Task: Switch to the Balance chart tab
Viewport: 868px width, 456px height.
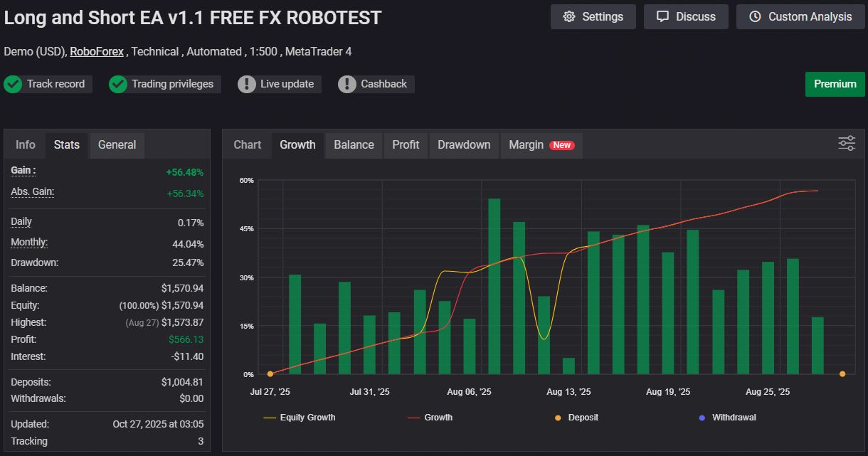Action: [354, 145]
